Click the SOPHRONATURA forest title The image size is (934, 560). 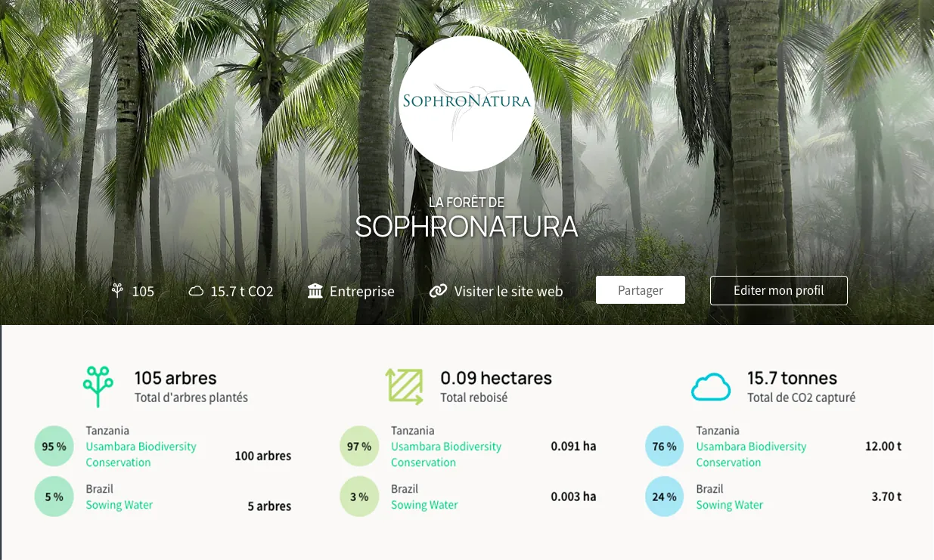467,227
